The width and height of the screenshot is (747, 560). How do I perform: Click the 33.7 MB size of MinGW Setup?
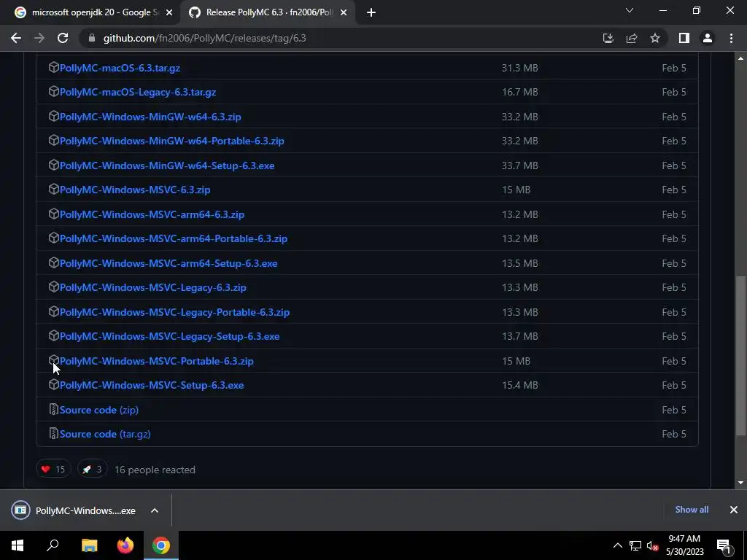[x=519, y=166]
